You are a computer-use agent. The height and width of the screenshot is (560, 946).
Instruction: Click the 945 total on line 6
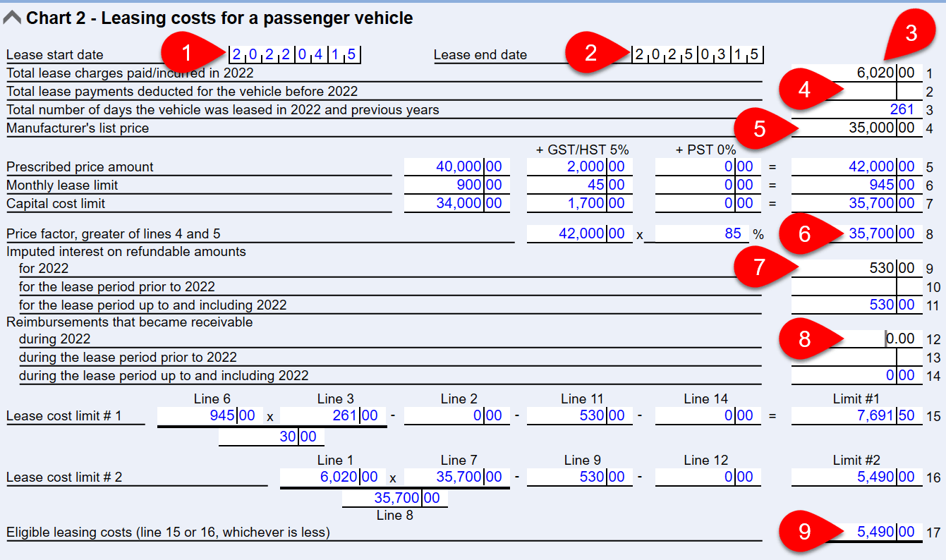click(856, 185)
